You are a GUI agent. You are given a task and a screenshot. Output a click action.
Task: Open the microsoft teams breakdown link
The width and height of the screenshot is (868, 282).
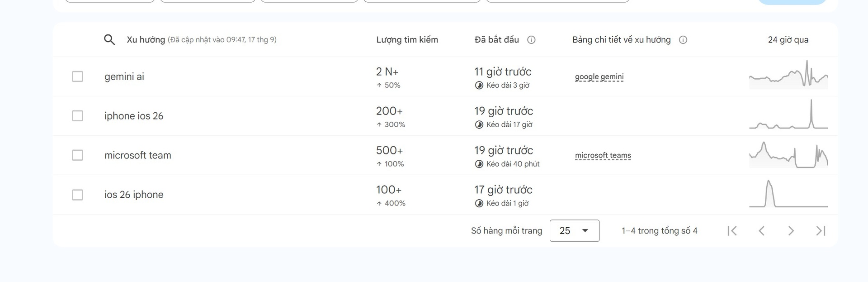[603, 156]
